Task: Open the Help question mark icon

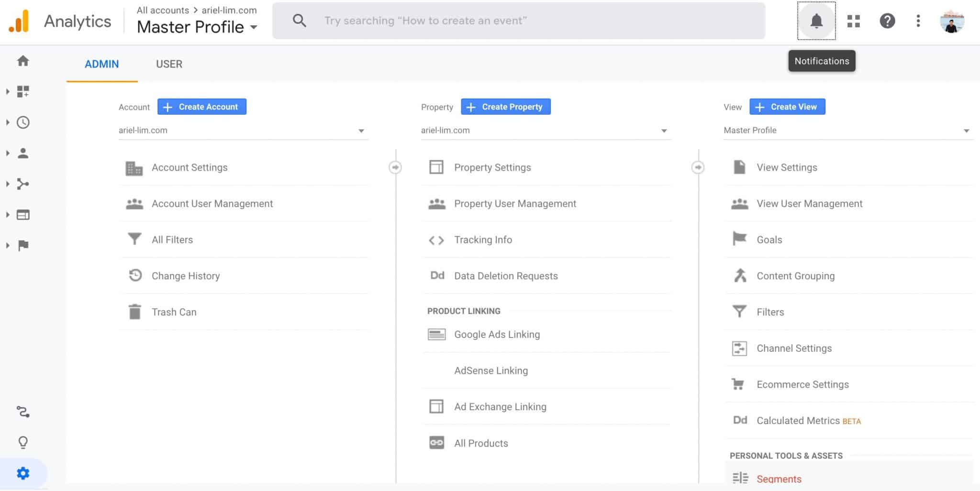Action: (x=887, y=21)
